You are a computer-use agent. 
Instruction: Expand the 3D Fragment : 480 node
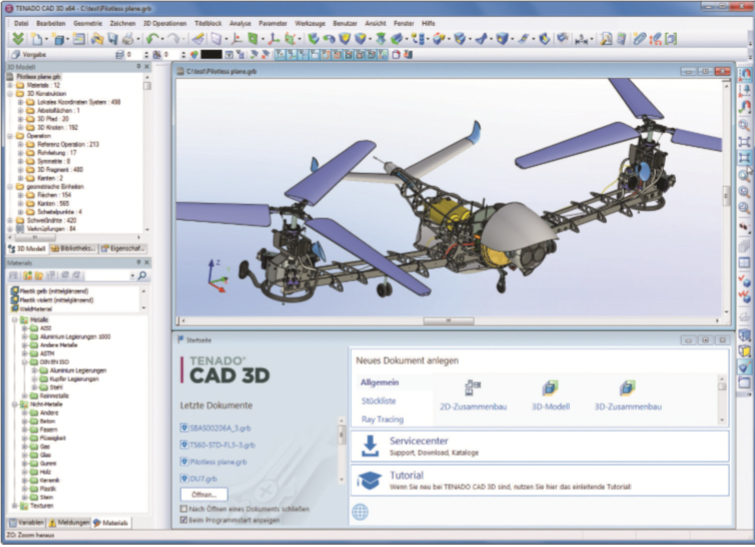(20, 170)
